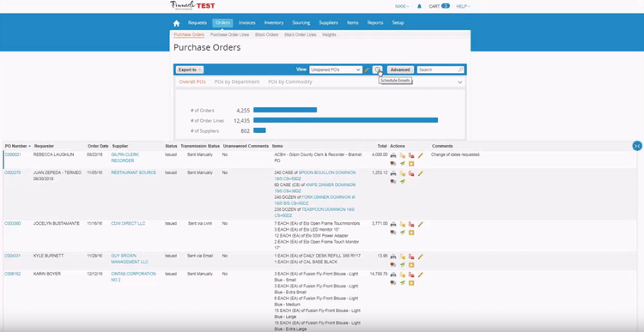Click the yellow square icon for C006162
This screenshot has width=644, height=332.
(411, 283)
